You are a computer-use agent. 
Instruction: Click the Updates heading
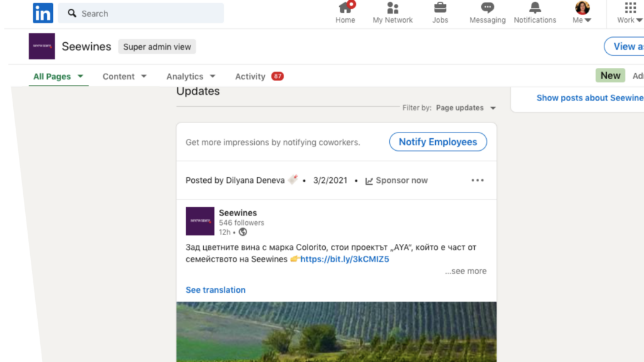point(198,91)
